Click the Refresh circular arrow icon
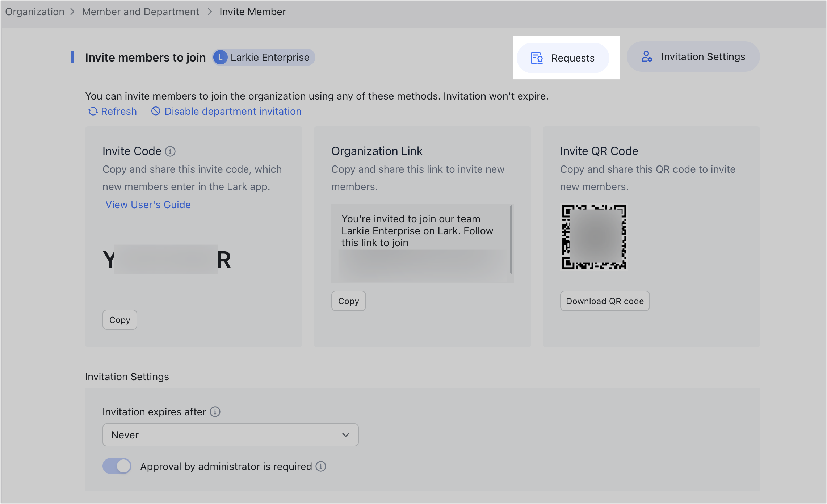Viewport: 827px width, 504px height. click(x=93, y=111)
